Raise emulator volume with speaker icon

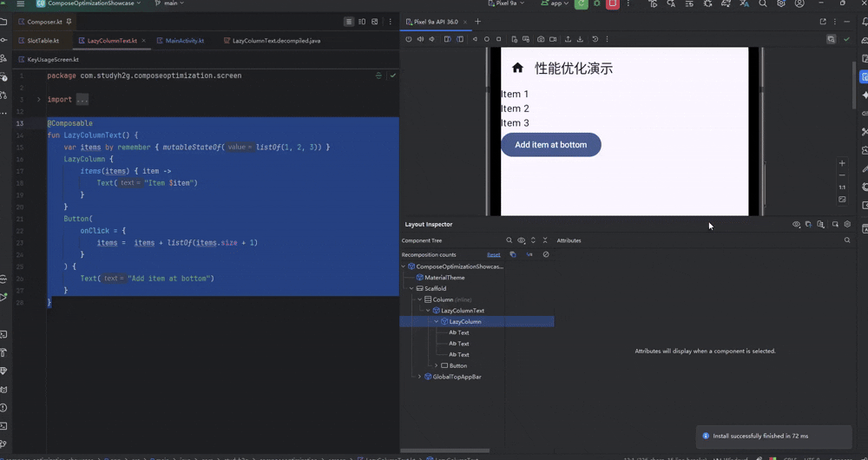[421, 39]
